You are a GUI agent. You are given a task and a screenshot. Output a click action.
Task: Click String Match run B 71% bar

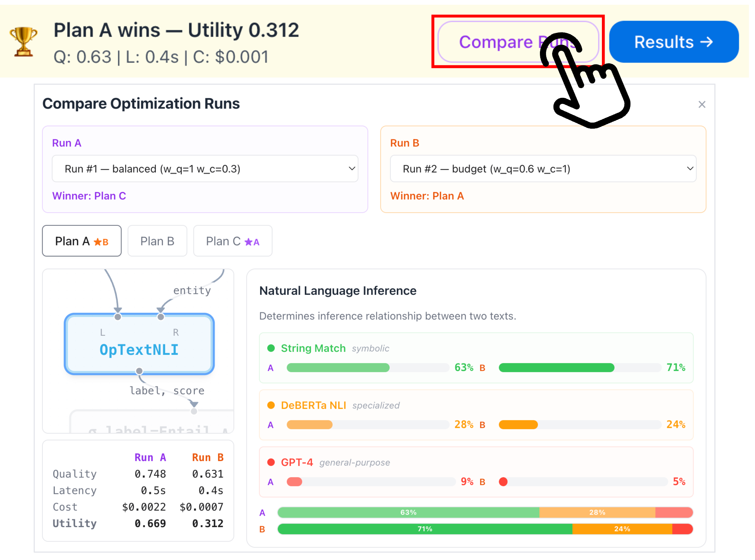(556, 367)
